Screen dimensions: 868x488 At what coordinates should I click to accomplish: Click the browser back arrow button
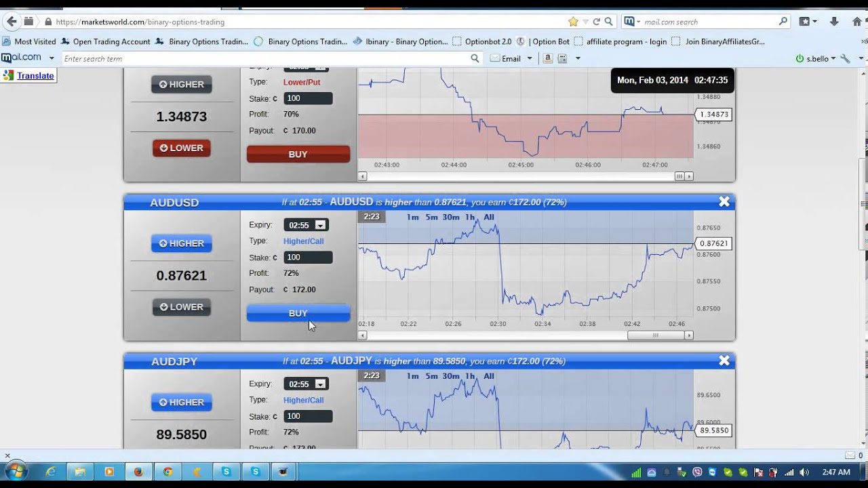[11, 22]
